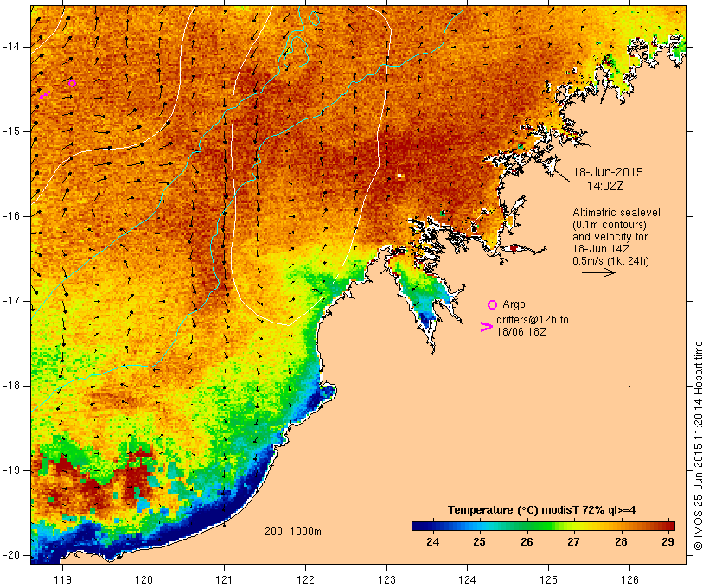Screen dimensions: 709x588
Task: Click the "18/06 18Z" legend text
Action: (x=521, y=331)
